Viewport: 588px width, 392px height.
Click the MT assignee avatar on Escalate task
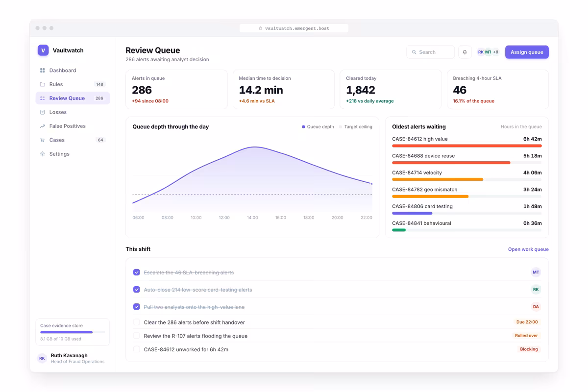click(x=536, y=272)
